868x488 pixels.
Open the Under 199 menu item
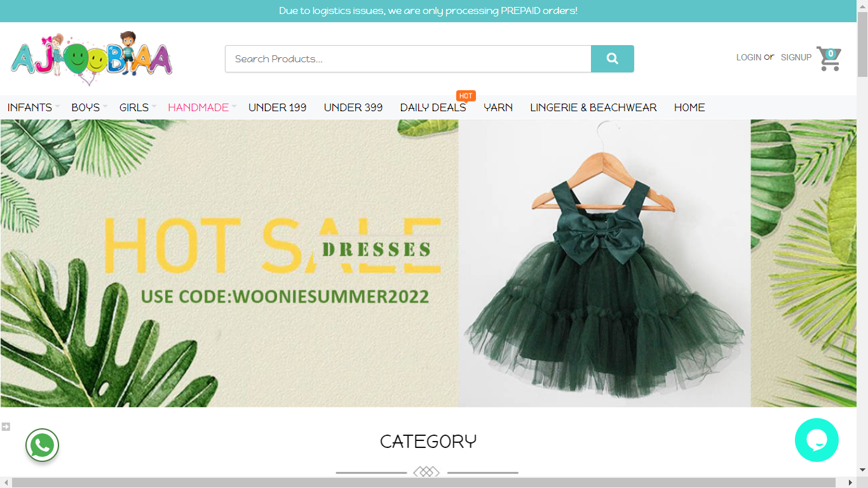(x=277, y=107)
